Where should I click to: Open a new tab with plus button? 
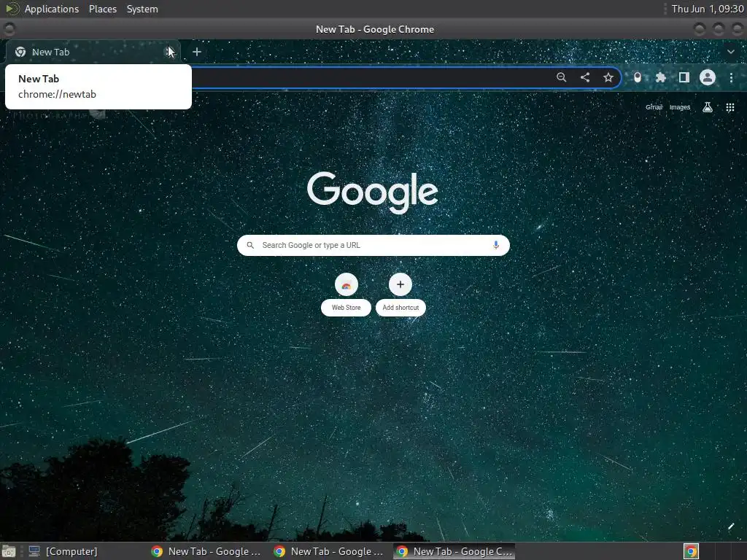(197, 52)
